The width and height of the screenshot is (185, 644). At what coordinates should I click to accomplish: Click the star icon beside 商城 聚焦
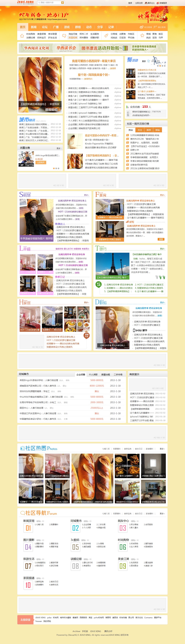[142, 35]
